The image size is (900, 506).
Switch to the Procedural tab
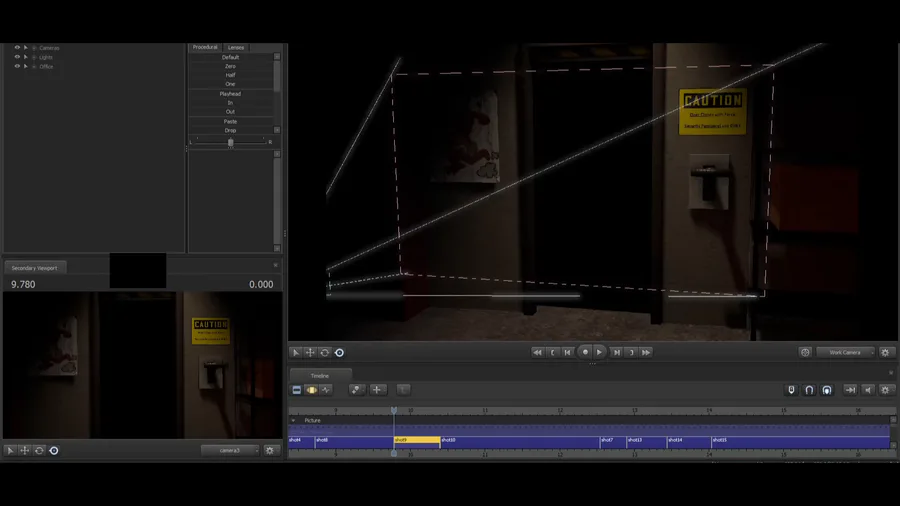[205, 47]
